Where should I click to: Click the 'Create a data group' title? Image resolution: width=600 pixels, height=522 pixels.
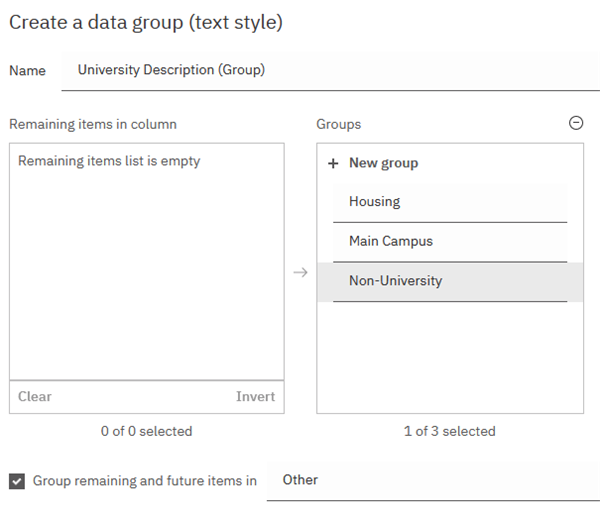[x=146, y=22]
